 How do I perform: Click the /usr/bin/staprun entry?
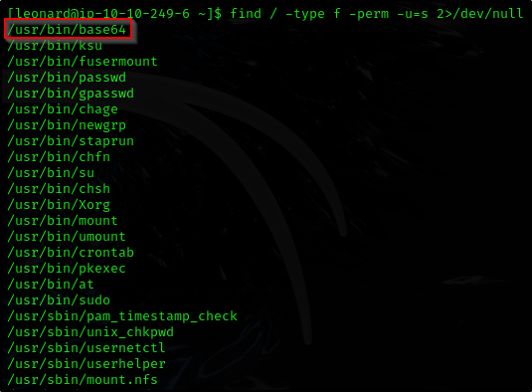coord(71,141)
